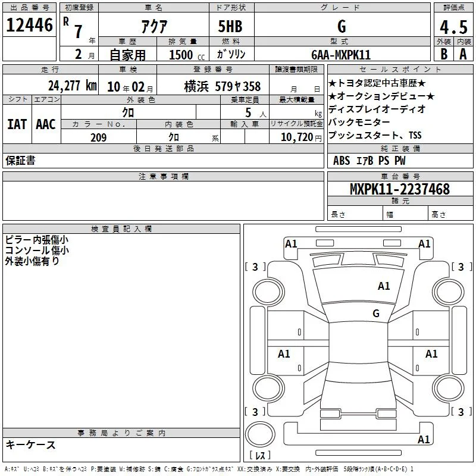Click the inspector note ピラー内張傷小
Screen dimensions: 476x476
(x=37, y=240)
